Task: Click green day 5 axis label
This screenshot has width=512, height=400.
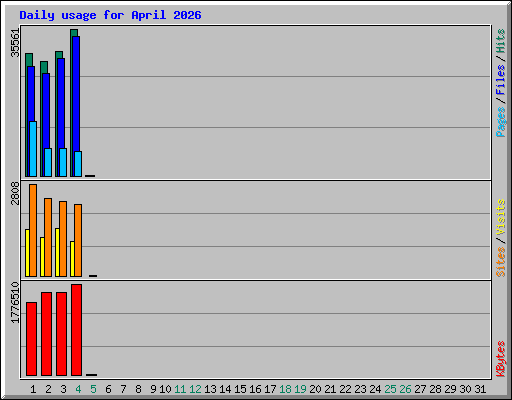Action: (93, 389)
